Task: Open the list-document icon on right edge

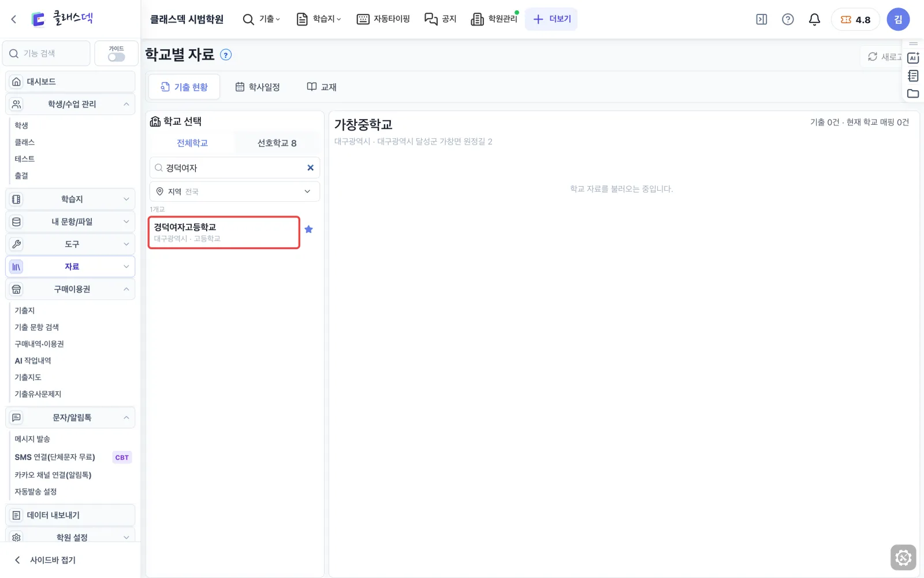Action: point(913,76)
